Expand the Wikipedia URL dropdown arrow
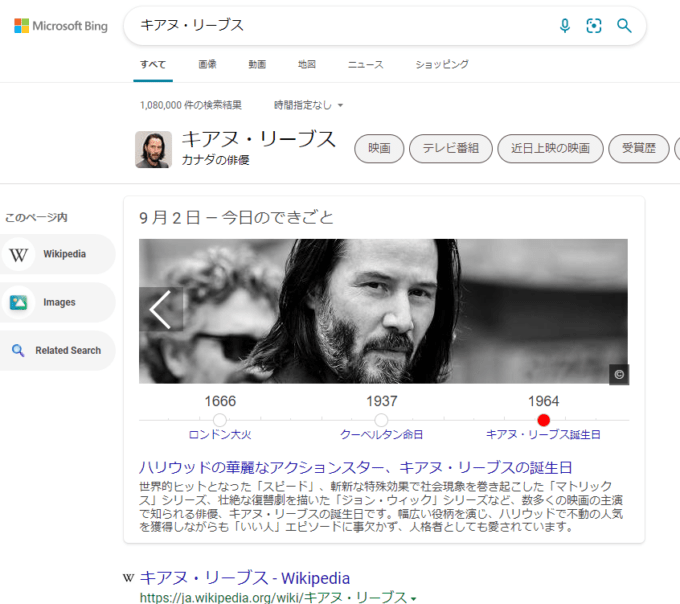The image size is (680, 604). [x=414, y=598]
